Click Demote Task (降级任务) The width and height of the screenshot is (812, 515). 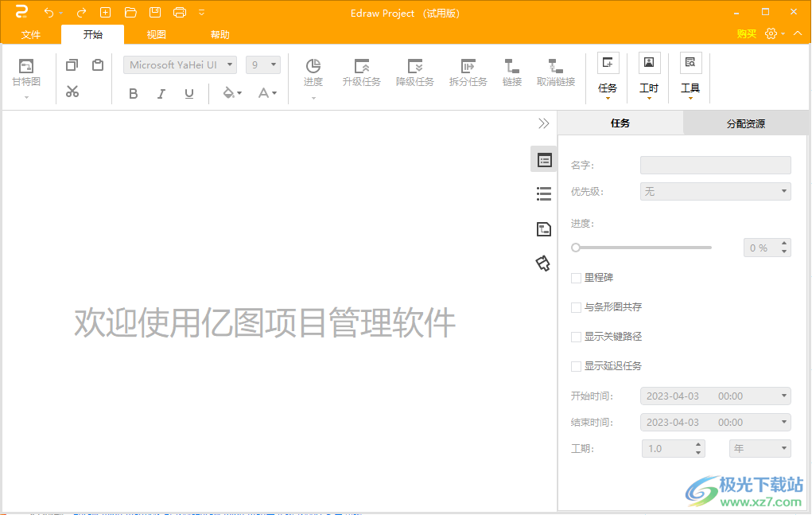[415, 72]
